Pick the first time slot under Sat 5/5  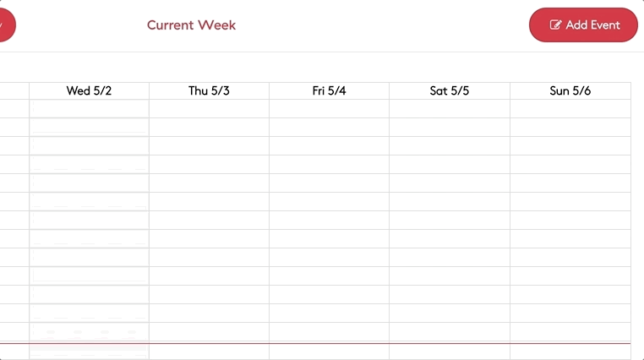pyautogui.click(x=450, y=108)
